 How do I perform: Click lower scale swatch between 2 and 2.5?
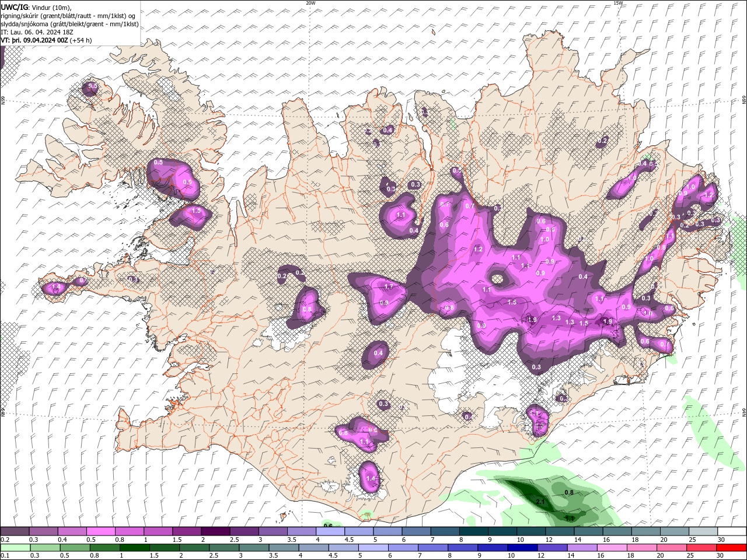194,548
